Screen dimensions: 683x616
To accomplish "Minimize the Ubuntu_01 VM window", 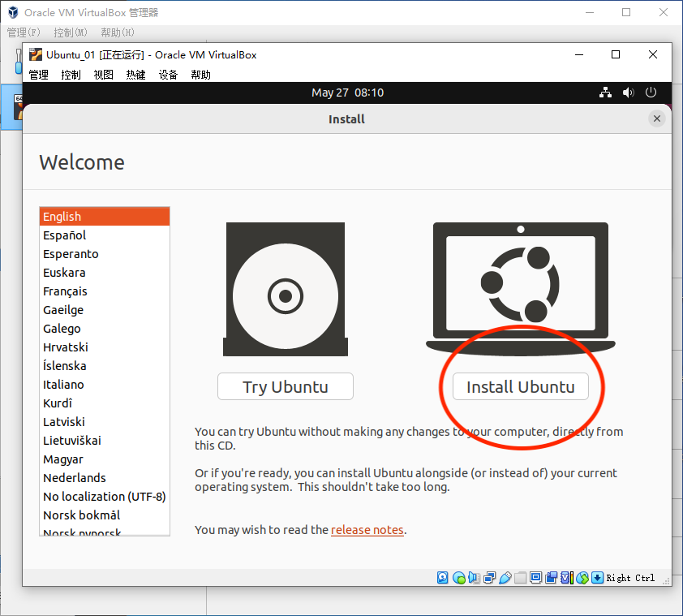I will [x=579, y=55].
